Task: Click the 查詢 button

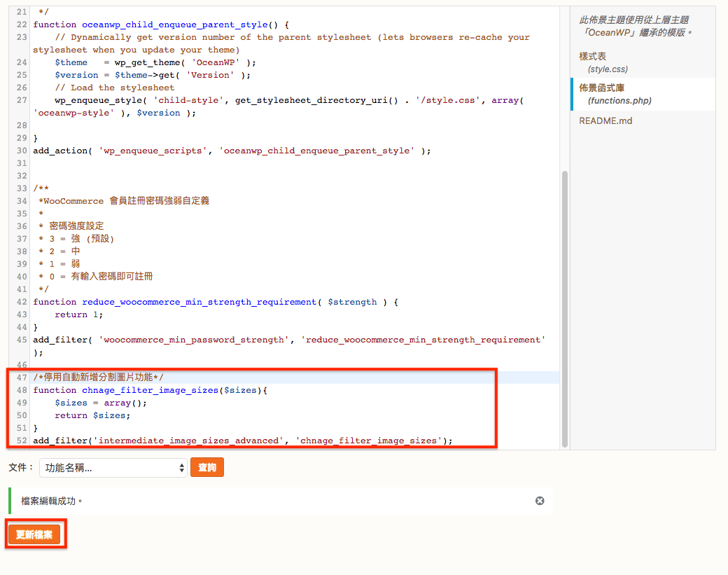Action: [x=206, y=468]
